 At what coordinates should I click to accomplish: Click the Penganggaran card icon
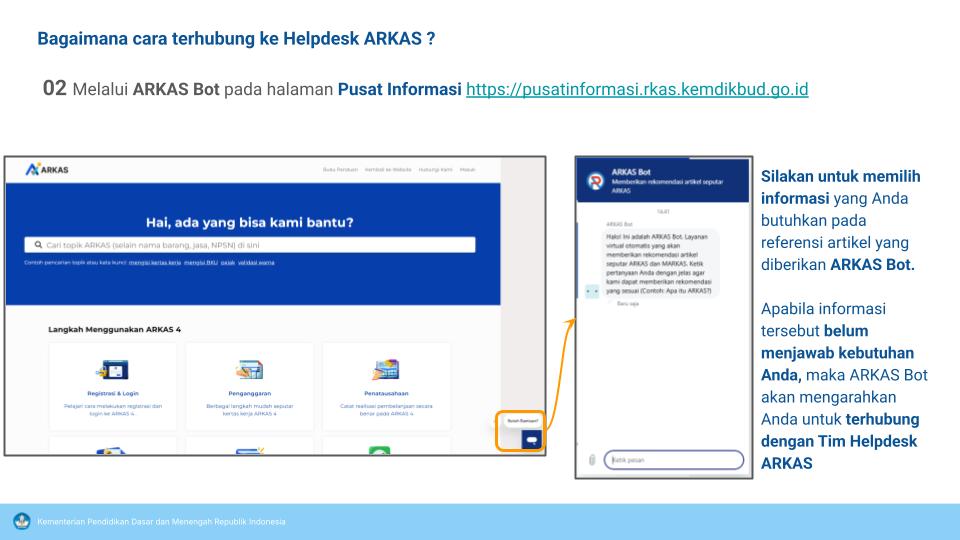tap(249, 370)
